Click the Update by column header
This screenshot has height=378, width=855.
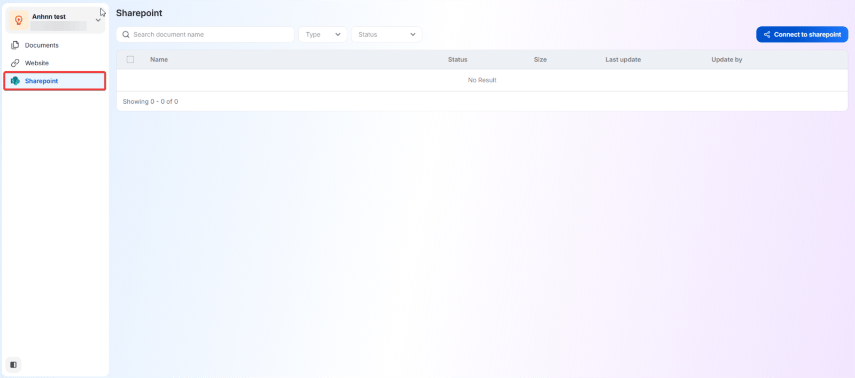tap(727, 59)
